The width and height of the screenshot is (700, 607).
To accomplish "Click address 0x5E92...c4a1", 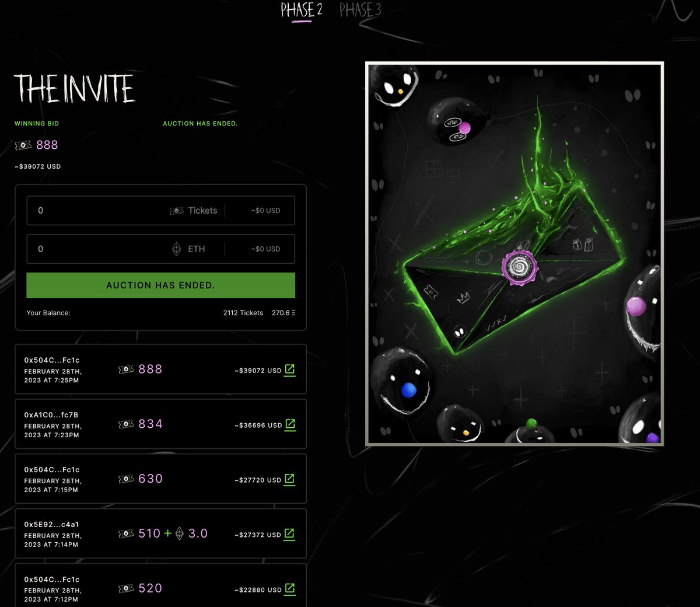I will click(51, 525).
